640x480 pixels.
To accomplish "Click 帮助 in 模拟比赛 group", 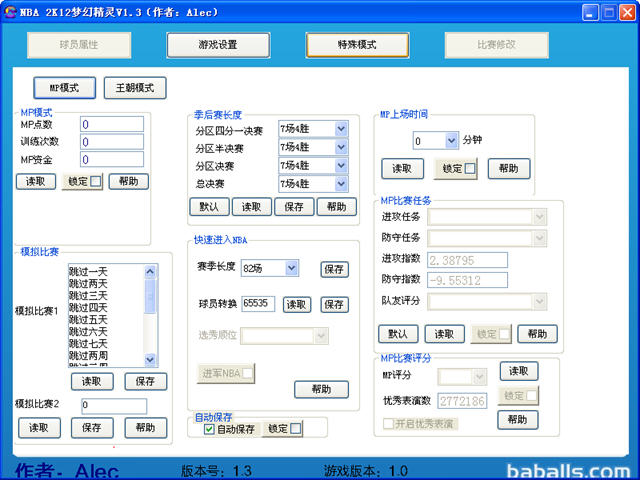I will [x=146, y=428].
